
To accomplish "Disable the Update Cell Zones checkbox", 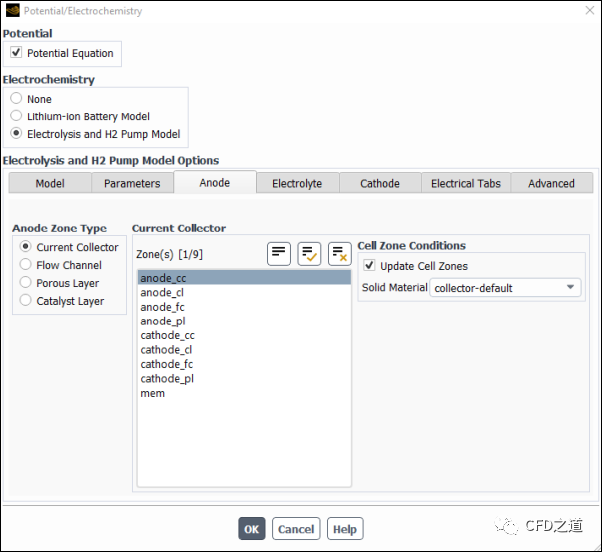I will tap(370, 266).
